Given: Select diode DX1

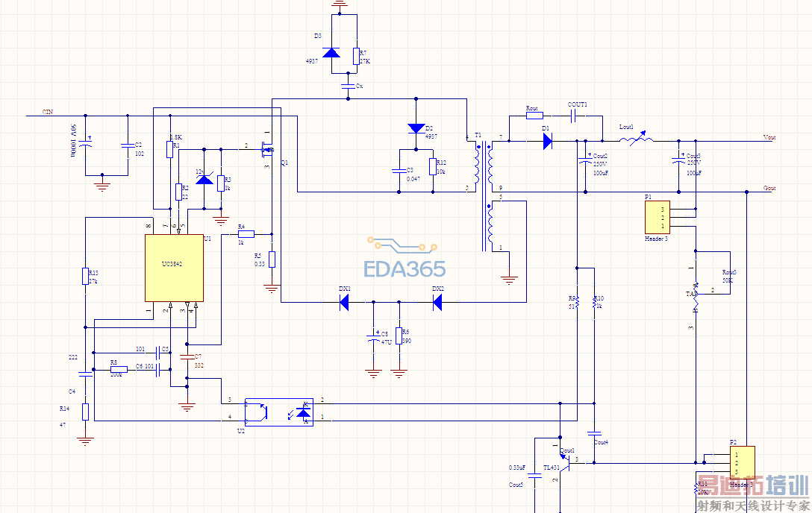Looking at the screenshot, I should coord(344,302).
